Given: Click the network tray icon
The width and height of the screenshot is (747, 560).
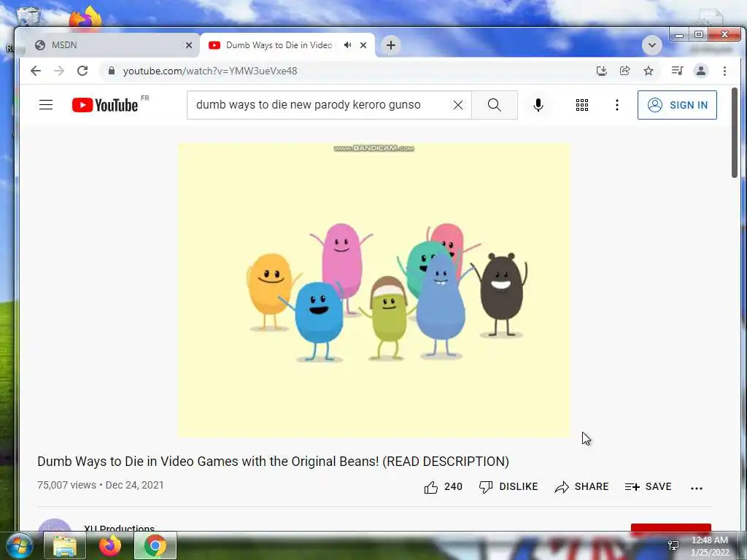Looking at the screenshot, I should (673, 545).
